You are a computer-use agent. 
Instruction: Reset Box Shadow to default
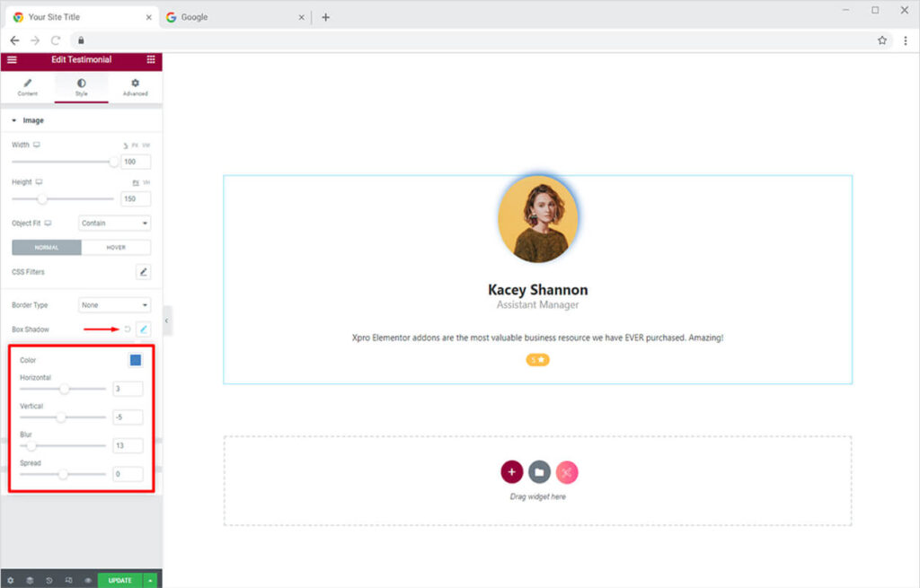point(128,329)
